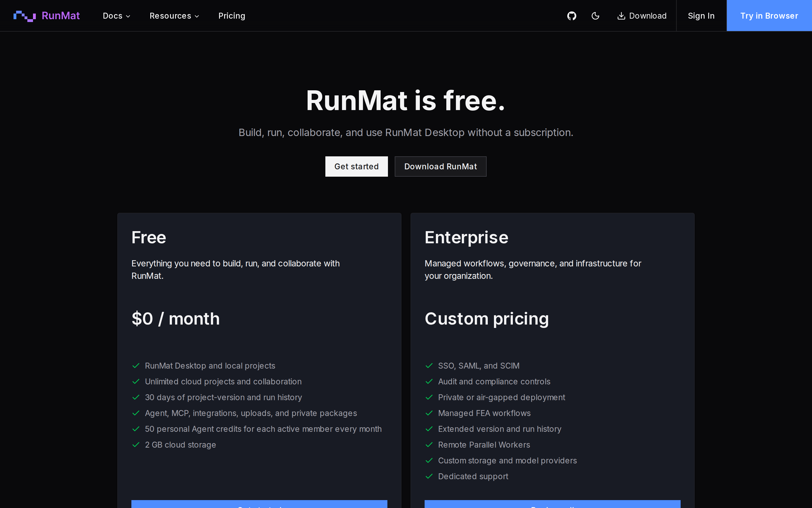The height and width of the screenshot is (508, 812).
Task: Click the checkmark beside RunMat Desktop and local projects
Action: click(136, 365)
